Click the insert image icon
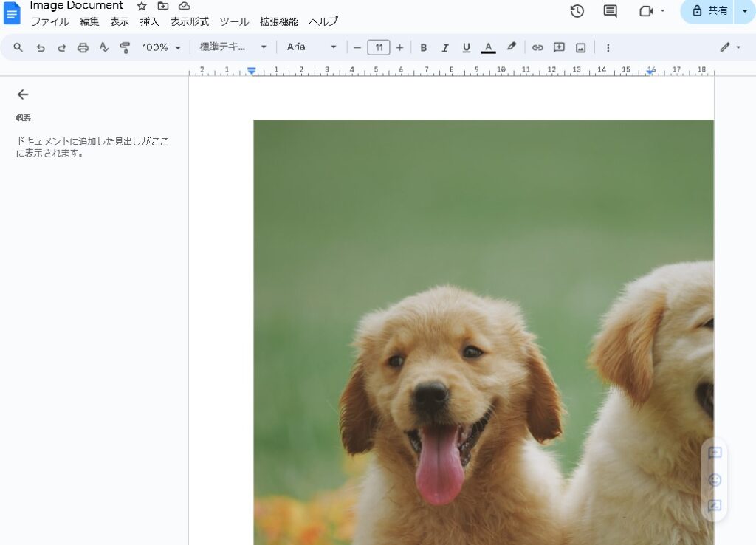Screen dimensions: 756x545 pos(580,47)
